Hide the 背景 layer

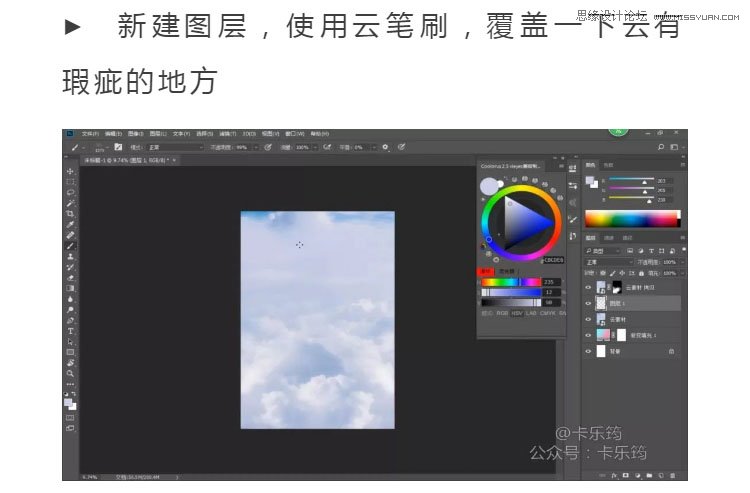[x=588, y=352]
